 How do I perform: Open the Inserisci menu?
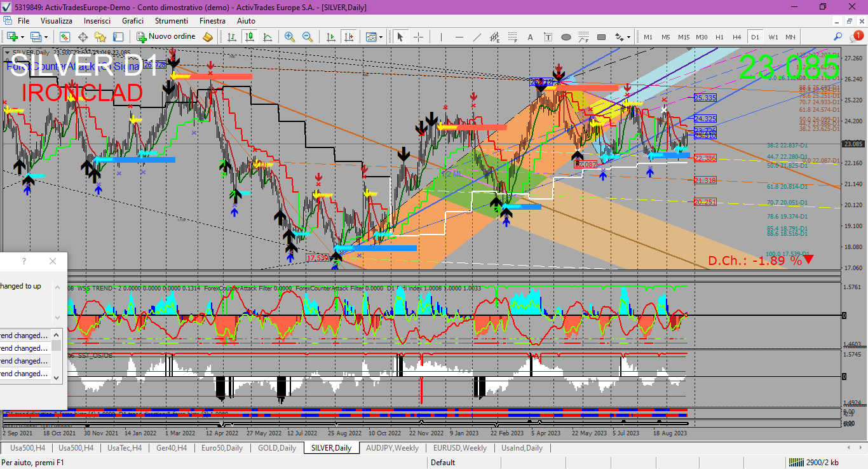[x=97, y=21]
